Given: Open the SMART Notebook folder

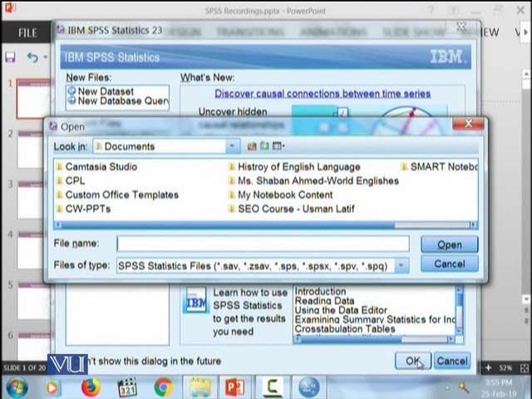Looking at the screenshot, I should point(439,166).
